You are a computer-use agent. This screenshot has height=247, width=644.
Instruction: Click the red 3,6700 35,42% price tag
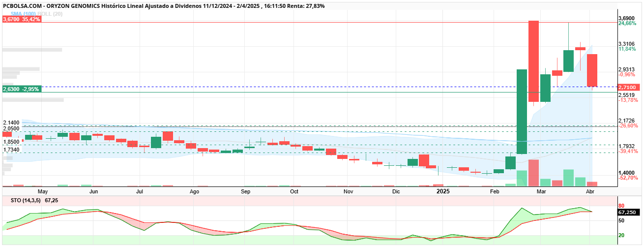(22, 19)
